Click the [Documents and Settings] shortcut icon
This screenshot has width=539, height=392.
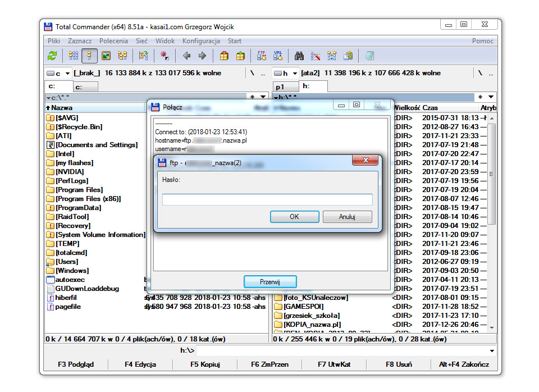(x=50, y=145)
